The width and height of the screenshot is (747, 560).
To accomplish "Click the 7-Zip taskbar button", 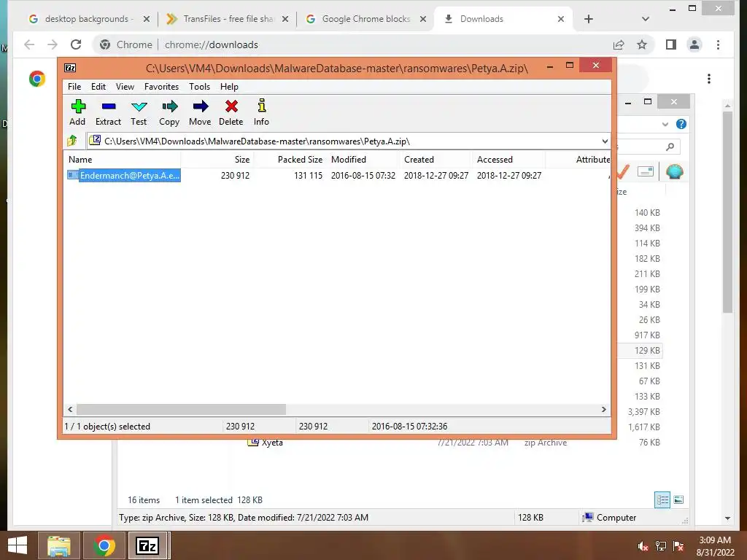I will point(147,545).
